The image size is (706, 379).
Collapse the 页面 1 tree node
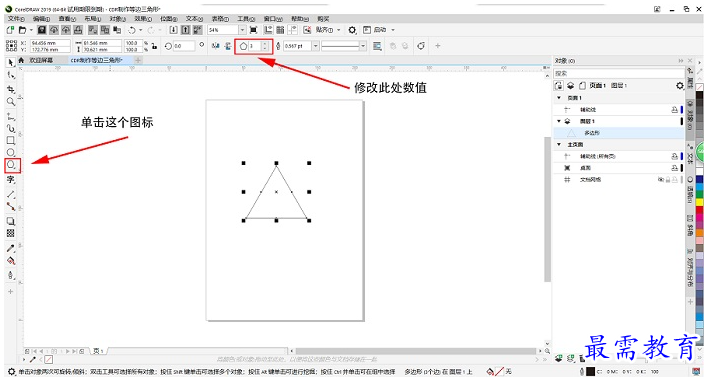pyautogui.click(x=559, y=98)
